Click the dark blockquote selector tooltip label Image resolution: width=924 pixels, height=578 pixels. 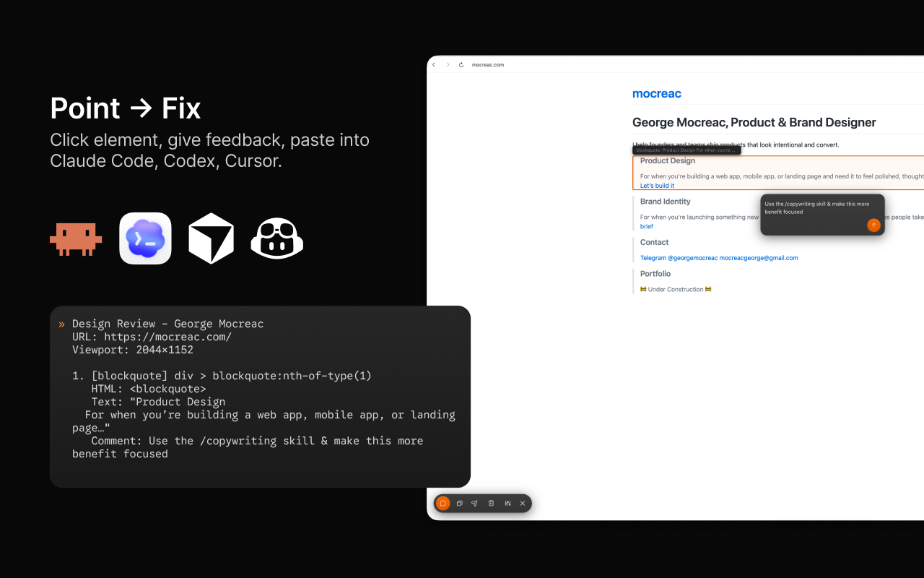[x=687, y=150]
